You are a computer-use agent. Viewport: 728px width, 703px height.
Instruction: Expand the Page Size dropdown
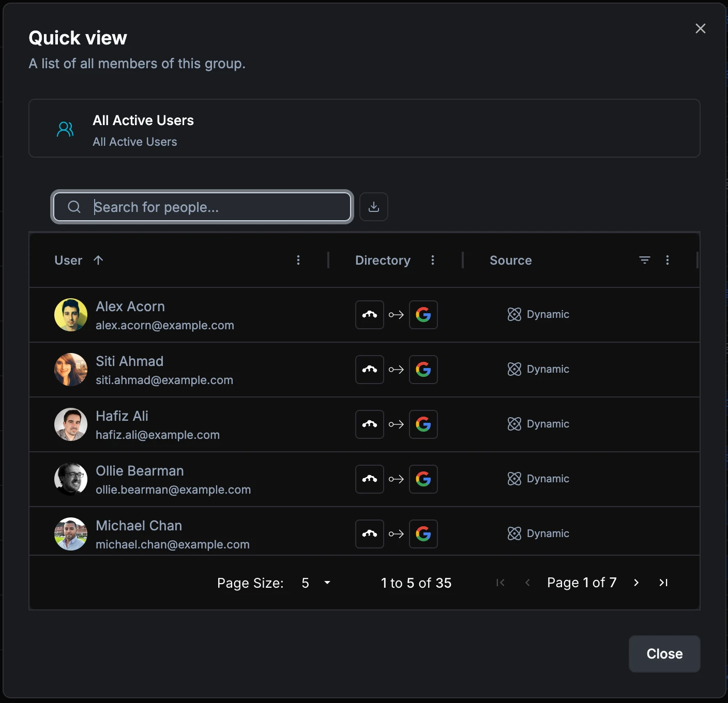pos(316,583)
